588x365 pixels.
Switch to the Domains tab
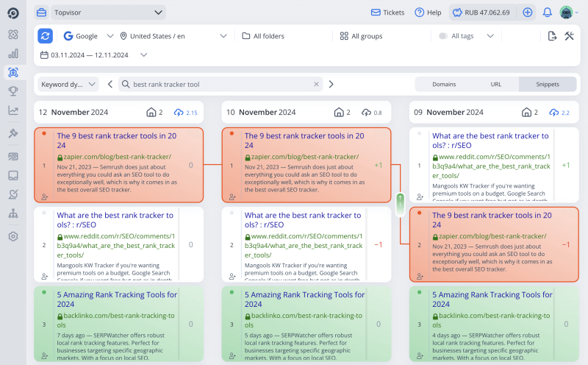pyautogui.click(x=444, y=84)
